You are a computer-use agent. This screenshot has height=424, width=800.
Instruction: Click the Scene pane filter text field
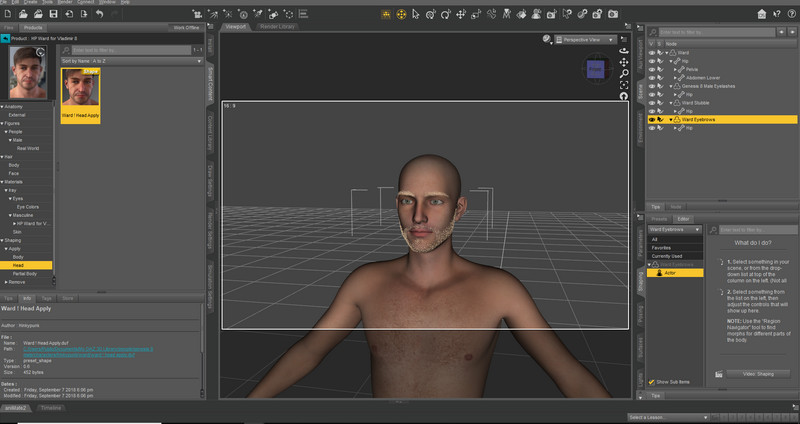coord(716,32)
